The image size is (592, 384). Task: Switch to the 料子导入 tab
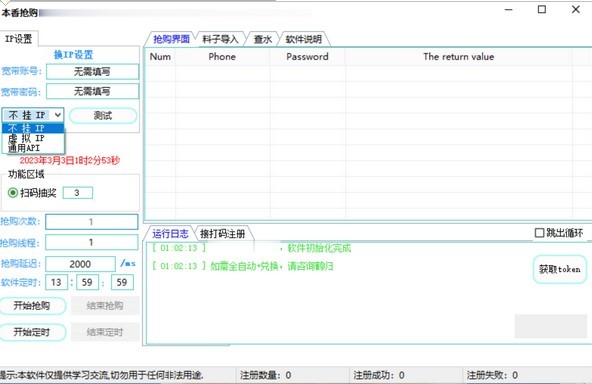220,39
